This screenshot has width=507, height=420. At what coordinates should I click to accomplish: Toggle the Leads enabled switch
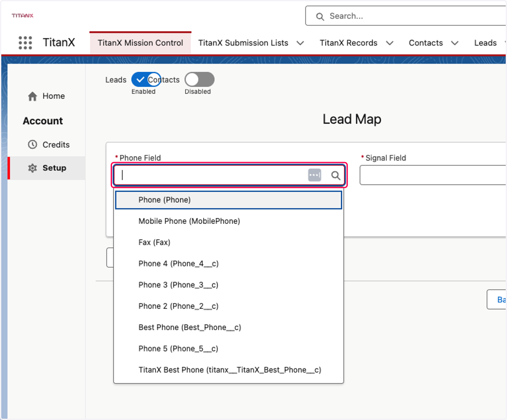click(146, 79)
